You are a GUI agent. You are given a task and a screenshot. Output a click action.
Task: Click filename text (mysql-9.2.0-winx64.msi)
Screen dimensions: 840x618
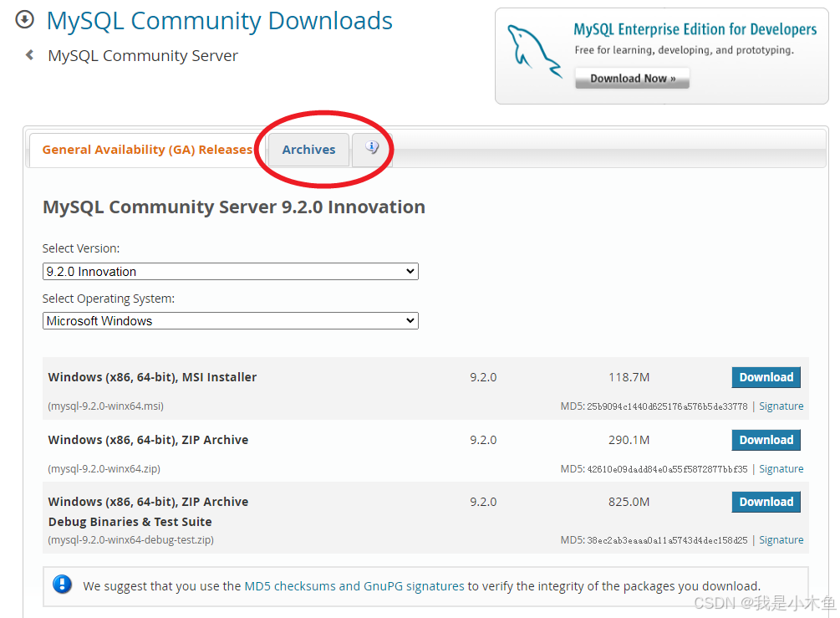105,406
